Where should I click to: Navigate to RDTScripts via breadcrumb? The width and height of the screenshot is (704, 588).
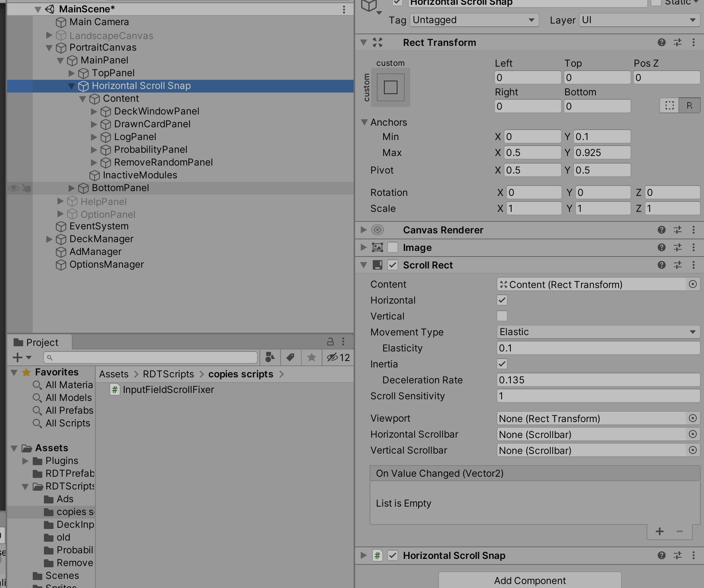[168, 374]
